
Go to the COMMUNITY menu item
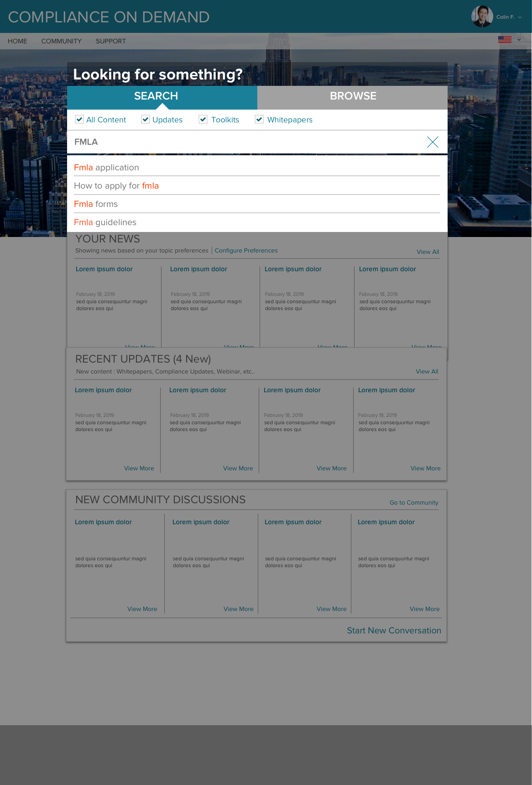62,41
